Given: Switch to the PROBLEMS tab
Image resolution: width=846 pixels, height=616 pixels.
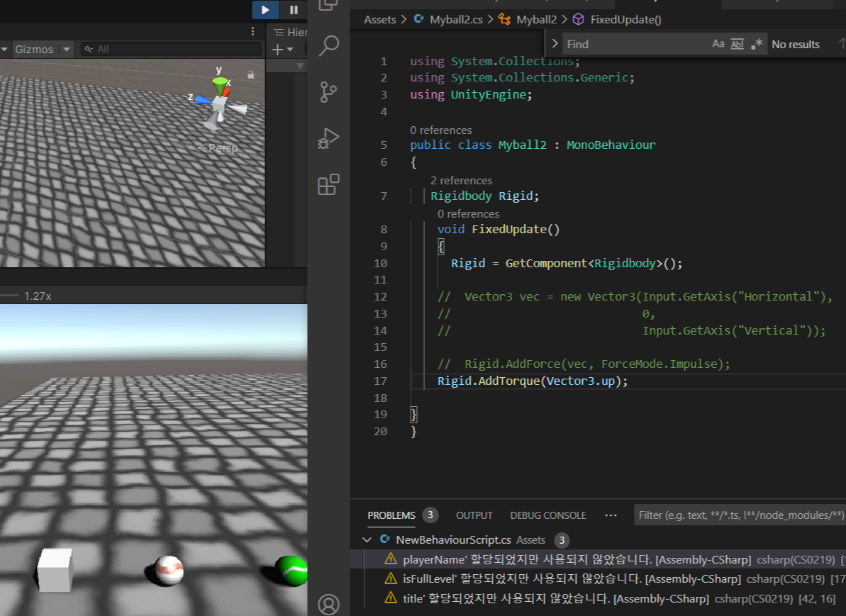Looking at the screenshot, I should [x=391, y=515].
